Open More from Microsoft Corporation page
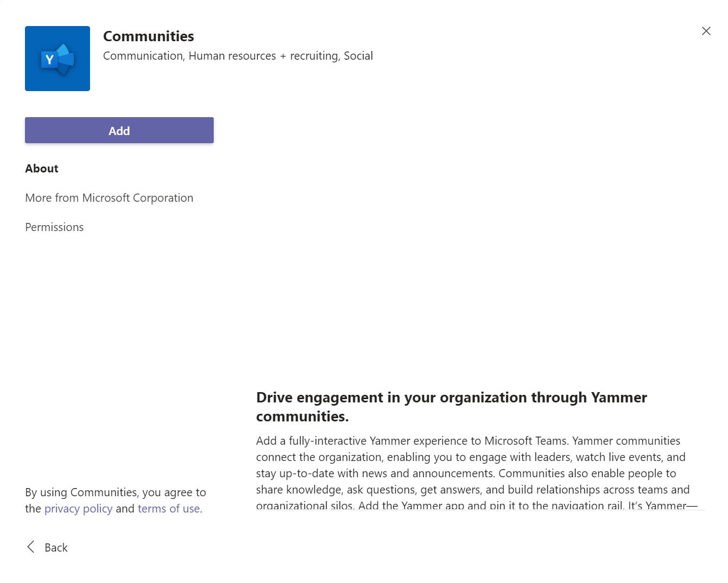 [x=108, y=197]
